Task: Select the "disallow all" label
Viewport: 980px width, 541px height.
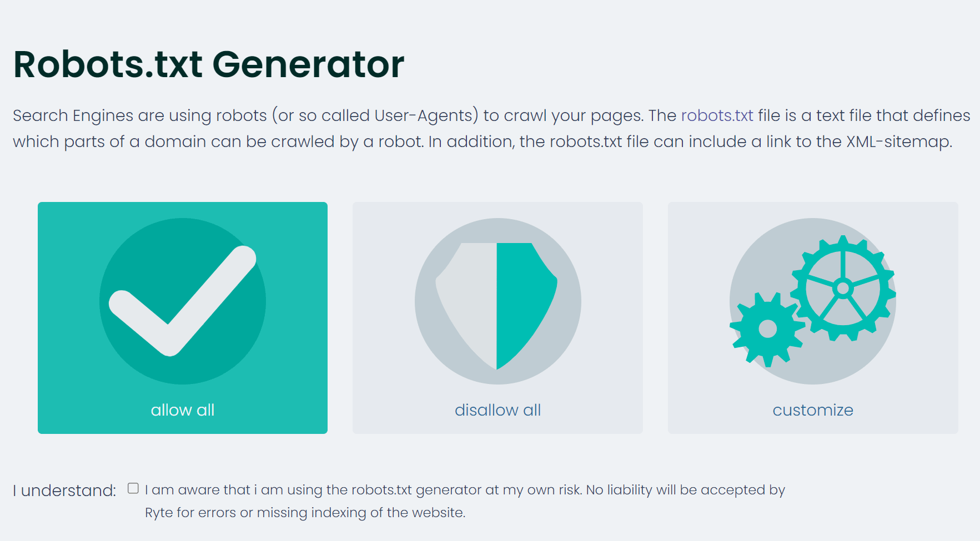Action: 497,410
